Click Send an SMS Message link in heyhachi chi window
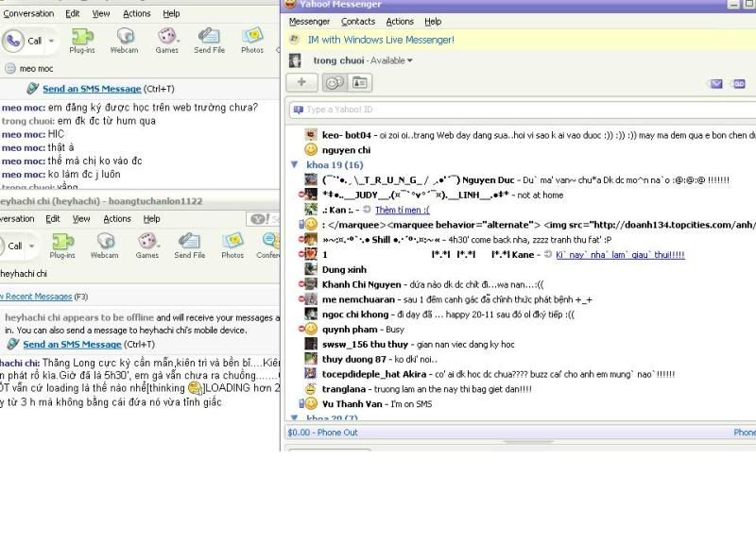The image size is (756, 544). tap(73, 344)
